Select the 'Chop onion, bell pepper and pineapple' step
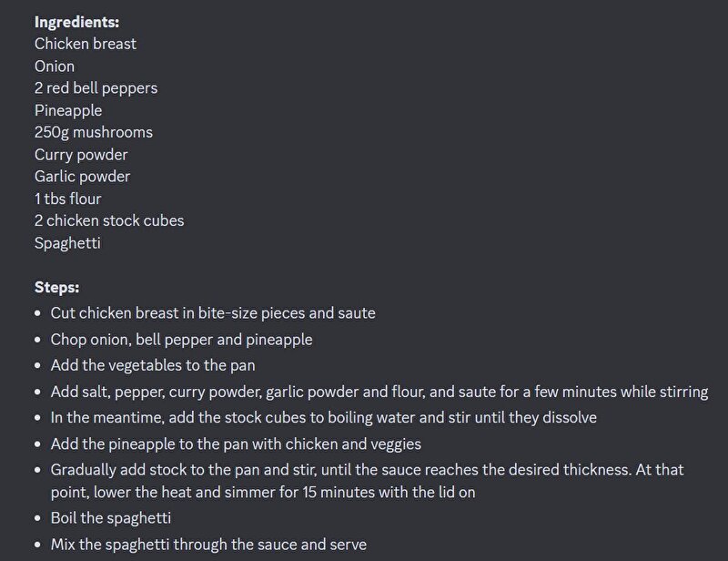728x561 pixels. click(181, 340)
